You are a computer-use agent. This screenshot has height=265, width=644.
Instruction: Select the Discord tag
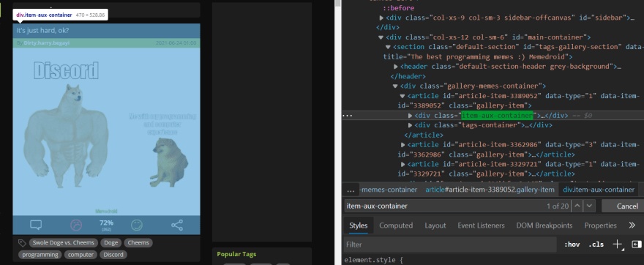113,255
